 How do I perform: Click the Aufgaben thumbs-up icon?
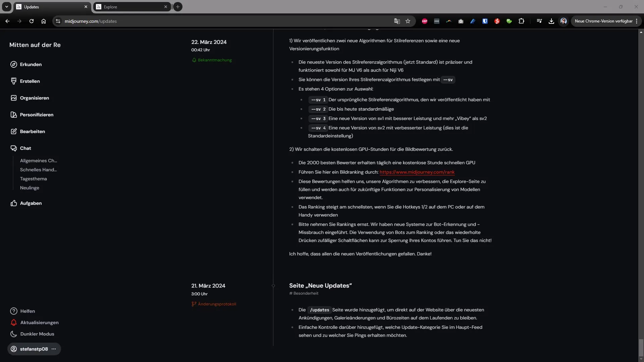(x=13, y=203)
